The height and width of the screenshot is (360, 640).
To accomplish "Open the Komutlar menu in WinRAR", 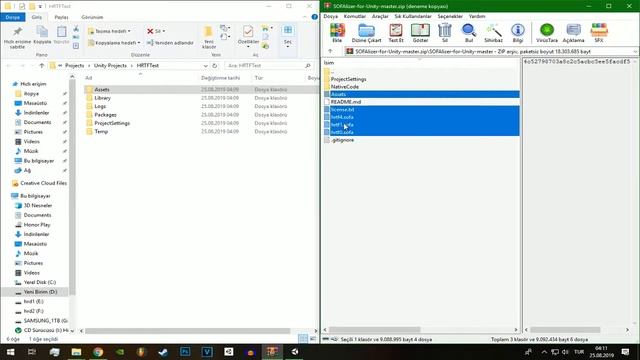I will pos(354,16).
